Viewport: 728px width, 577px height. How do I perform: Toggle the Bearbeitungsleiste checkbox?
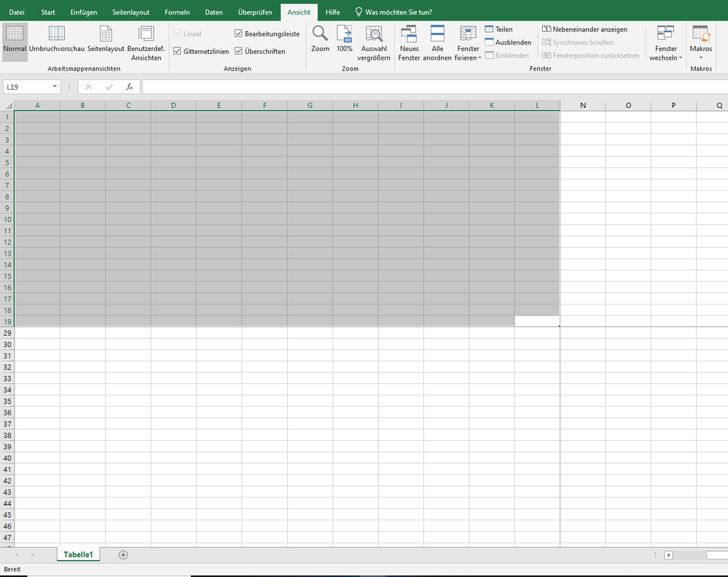238,34
